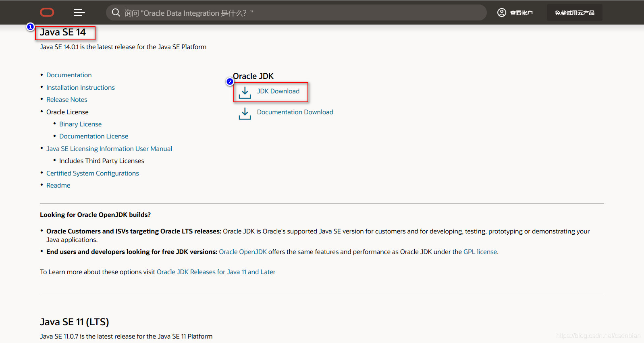Click Includes Third Party Licenses text
This screenshot has width=644, height=343.
click(x=102, y=161)
